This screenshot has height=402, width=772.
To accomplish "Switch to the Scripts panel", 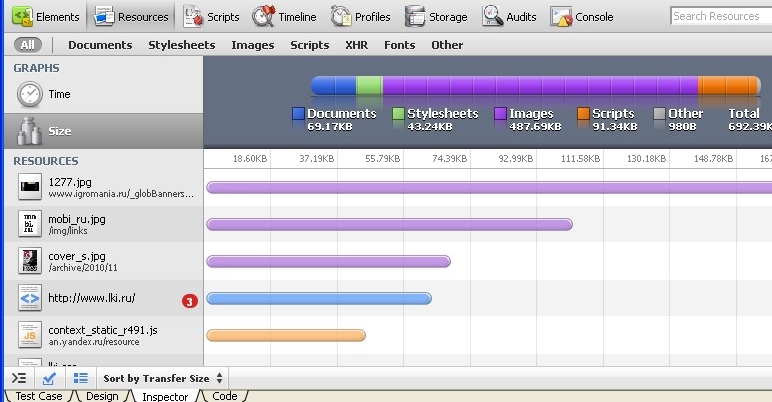I will click(211, 16).
